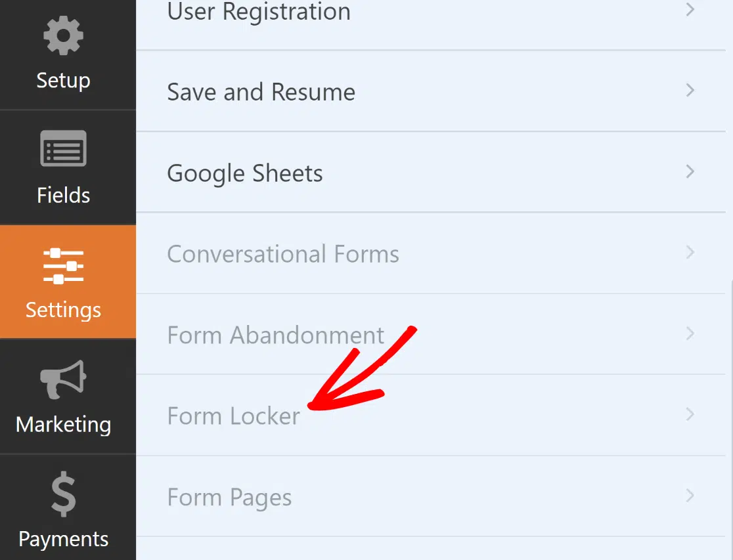Open the Form Locker settings

click(x=431, y=415)
